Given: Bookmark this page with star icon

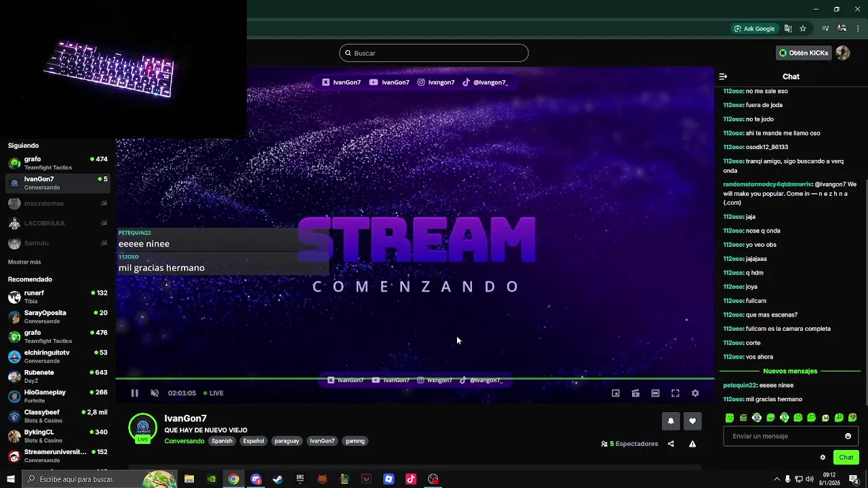Looking at the screenshot, I should point(803,28).
